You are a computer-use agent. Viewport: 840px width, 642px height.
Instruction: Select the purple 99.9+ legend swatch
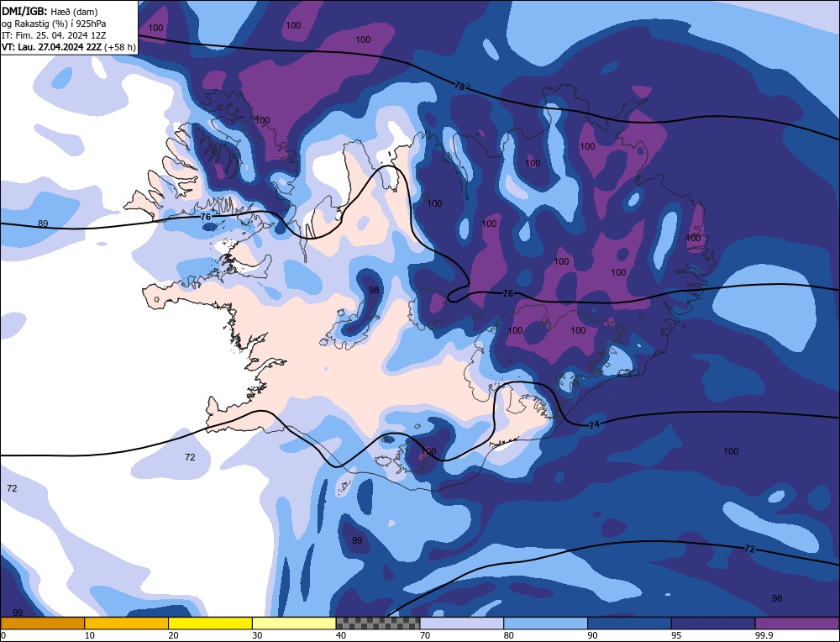tap(797, 623)
